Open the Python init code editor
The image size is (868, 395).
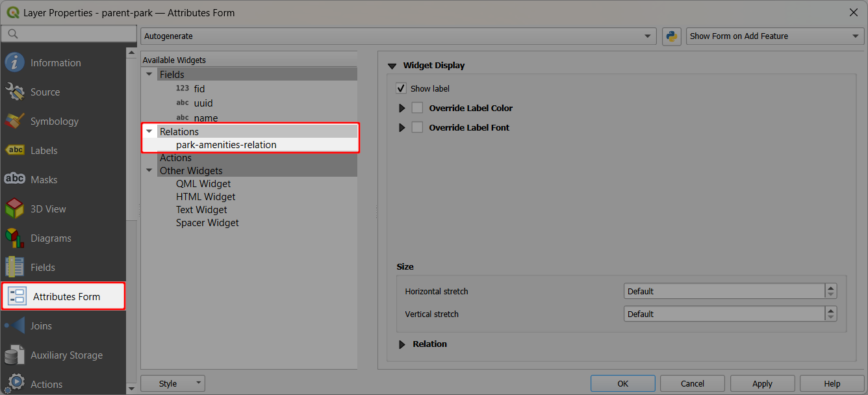(x=672, y=36)
